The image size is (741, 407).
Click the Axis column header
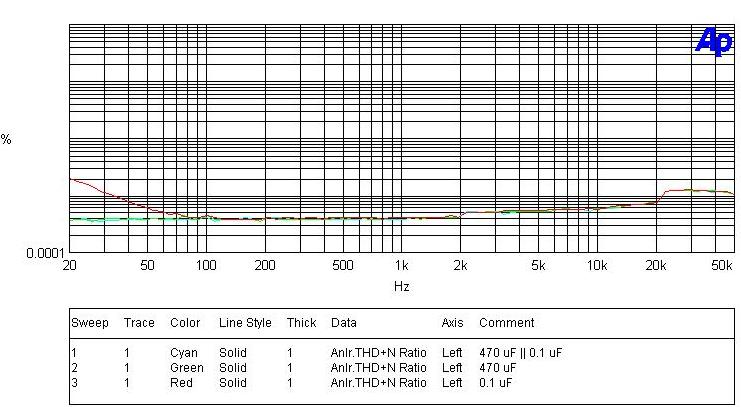[452, 323]
